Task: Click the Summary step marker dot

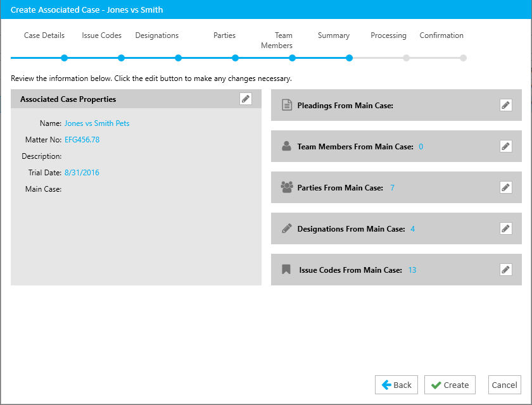Action: [349, 58]
